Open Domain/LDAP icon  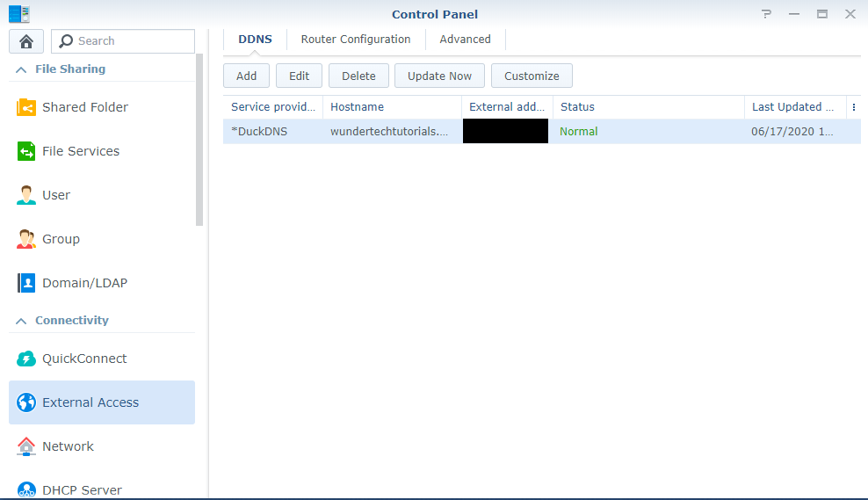click(x=26, y=283)
